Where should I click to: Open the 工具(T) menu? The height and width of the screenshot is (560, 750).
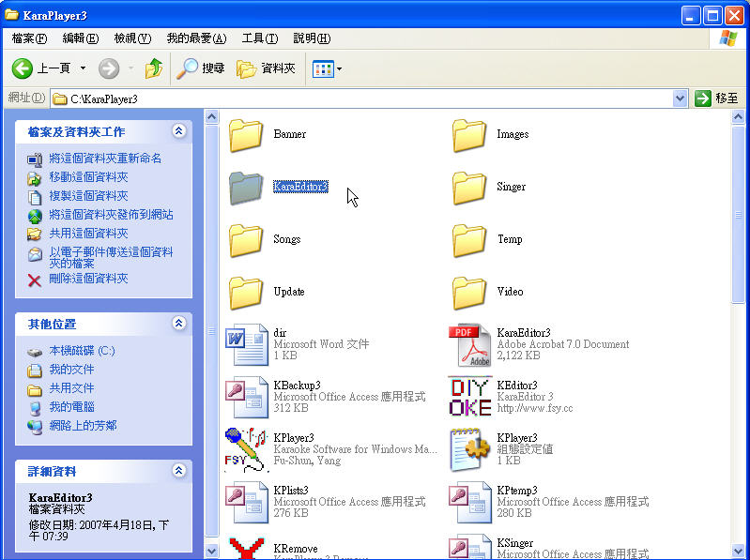click(x=260, y=38)
